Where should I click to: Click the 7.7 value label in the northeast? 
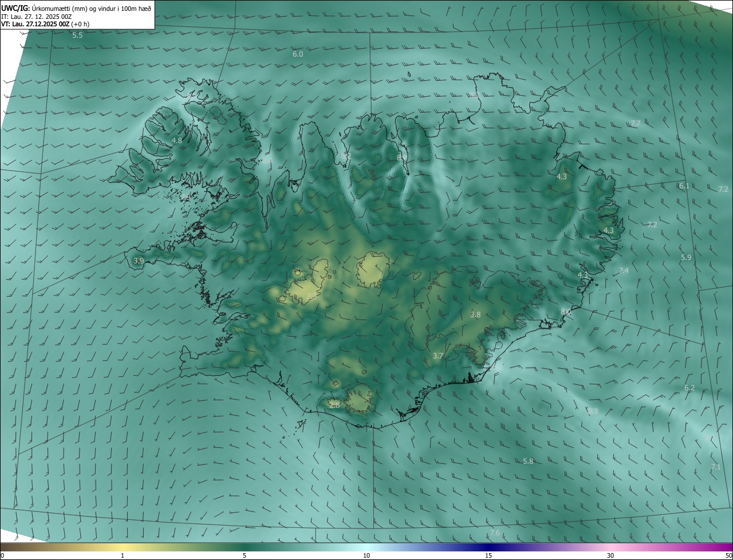[635, 124]
